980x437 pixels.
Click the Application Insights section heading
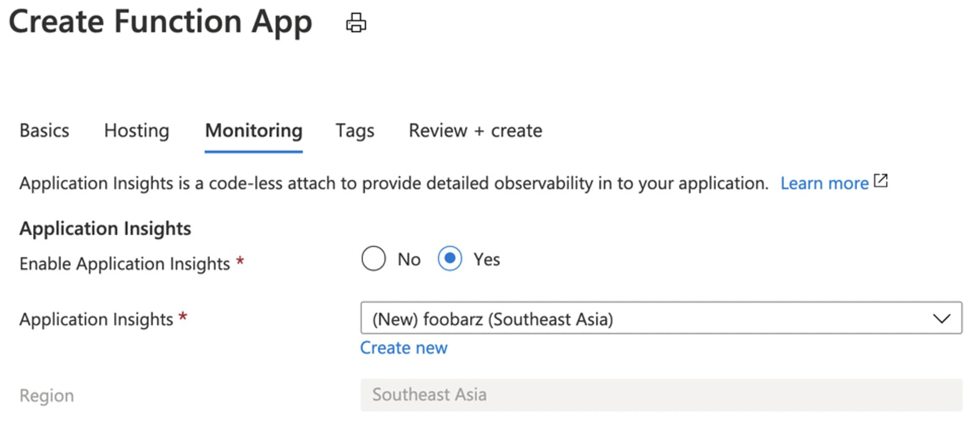tap(105, 228)
